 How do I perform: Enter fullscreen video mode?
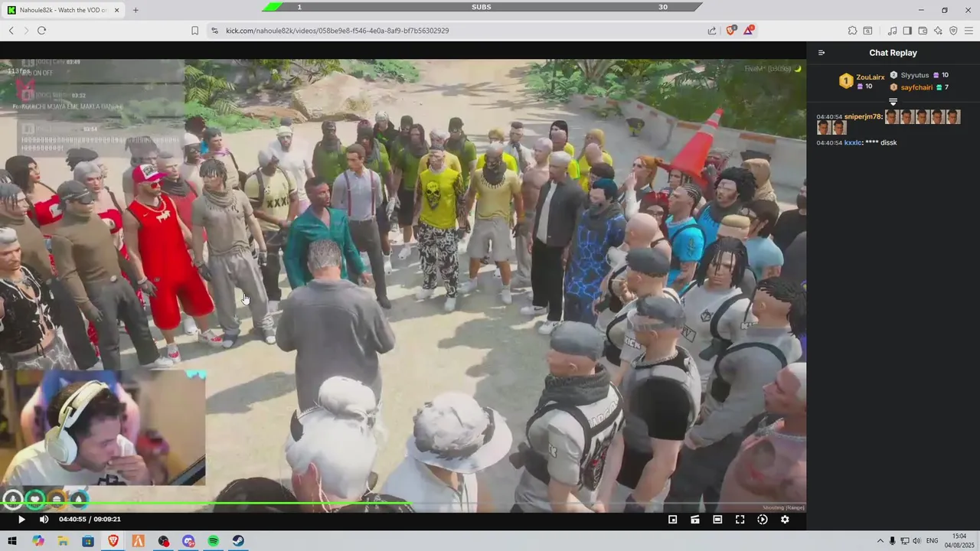(740, 519)
